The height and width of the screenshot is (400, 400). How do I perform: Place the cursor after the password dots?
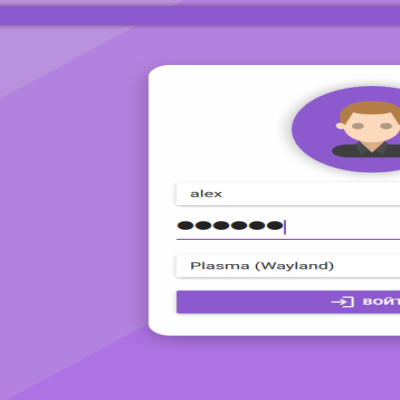tap(285, 227)
